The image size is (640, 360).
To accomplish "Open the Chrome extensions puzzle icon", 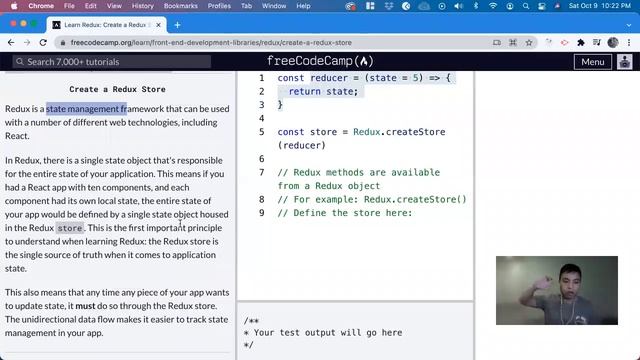I will (x=580, y=42).
